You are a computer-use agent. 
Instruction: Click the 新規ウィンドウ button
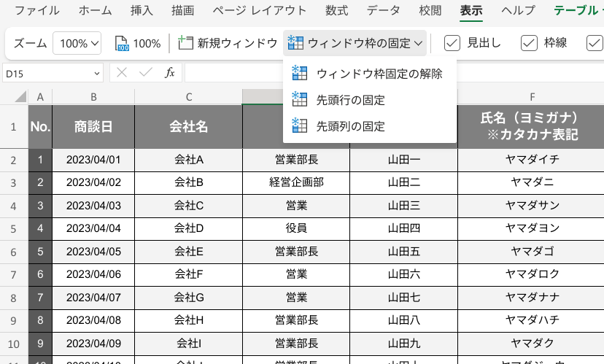(228, 43)
